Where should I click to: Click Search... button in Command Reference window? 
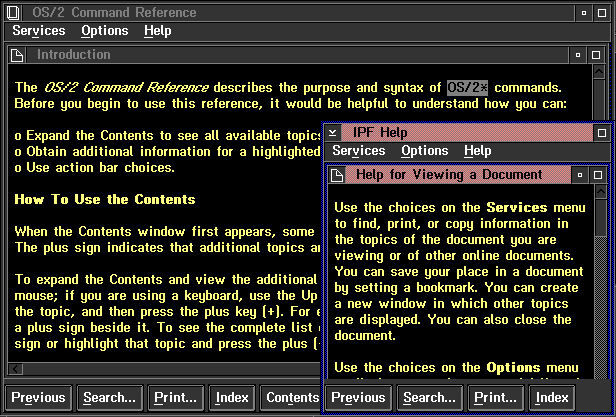pyautogui.click(x=110, y=398)
